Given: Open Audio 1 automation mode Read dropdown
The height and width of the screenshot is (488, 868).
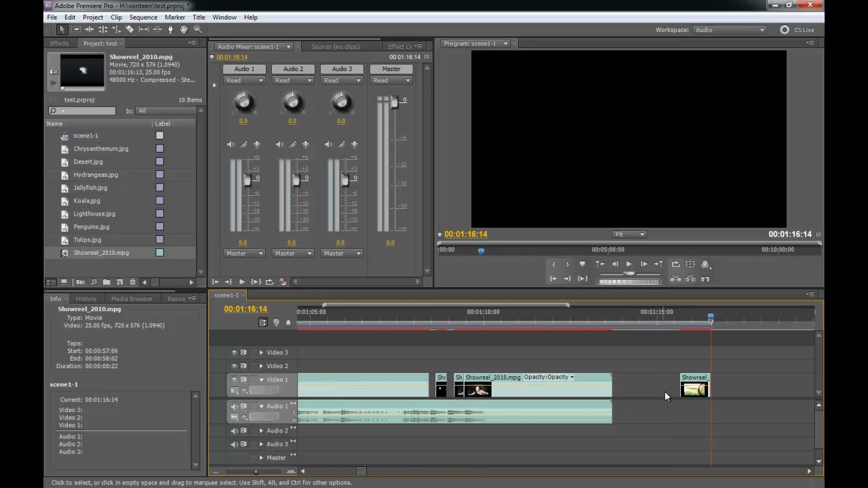Looking at the screenshot, I should point(244,81).
